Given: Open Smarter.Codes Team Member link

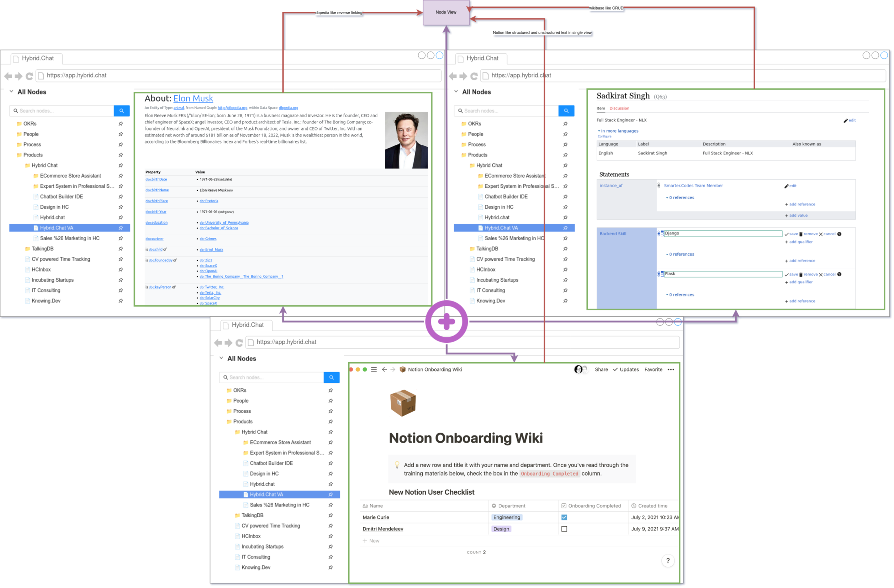Looking at the screenshot, I should click(x=693, y=186).
